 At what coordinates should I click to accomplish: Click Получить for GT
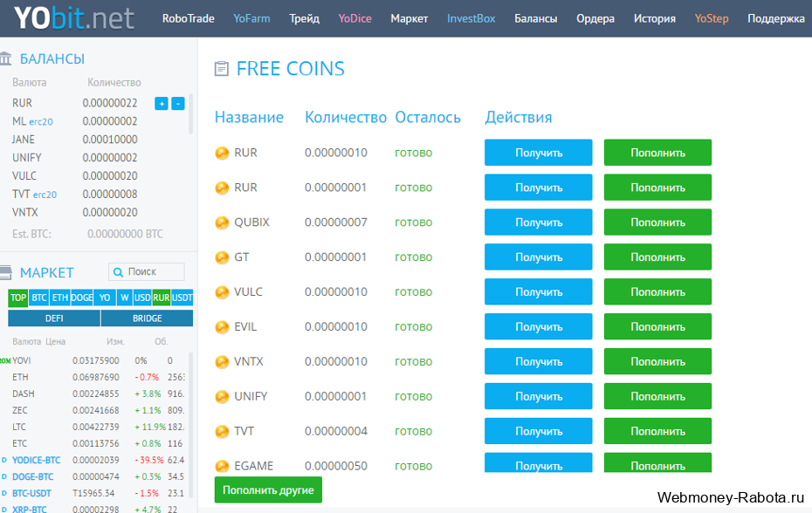click(539, 256)
